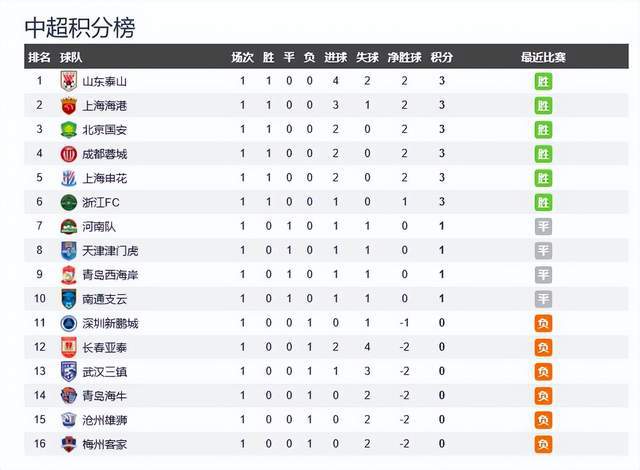
Task: Click the 上海申花 club crest
Action: coord(68,178)
